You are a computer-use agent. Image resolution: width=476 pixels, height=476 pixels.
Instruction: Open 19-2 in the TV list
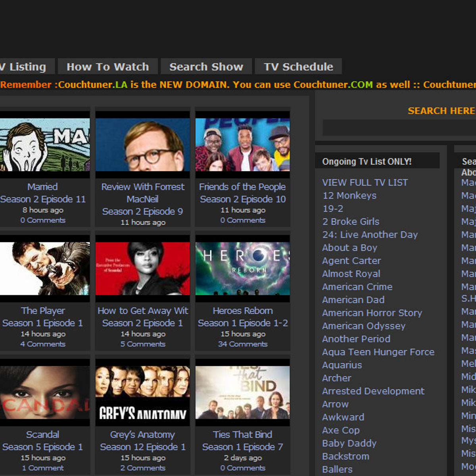tap(333, 209)
